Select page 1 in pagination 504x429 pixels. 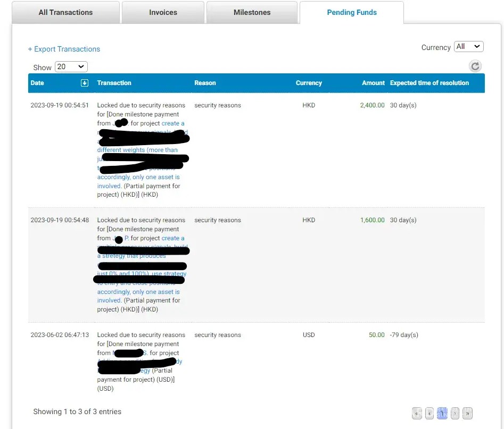[442, 413]
